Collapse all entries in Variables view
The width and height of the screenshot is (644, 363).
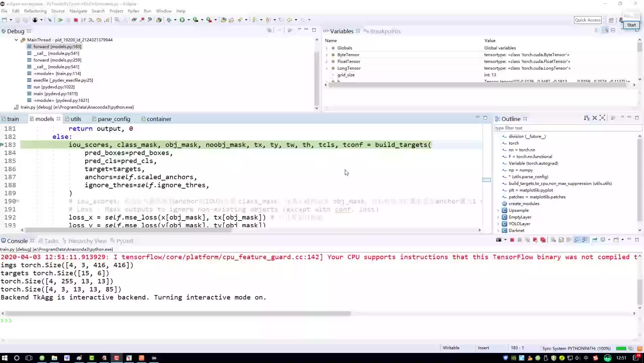pos(613,30)
